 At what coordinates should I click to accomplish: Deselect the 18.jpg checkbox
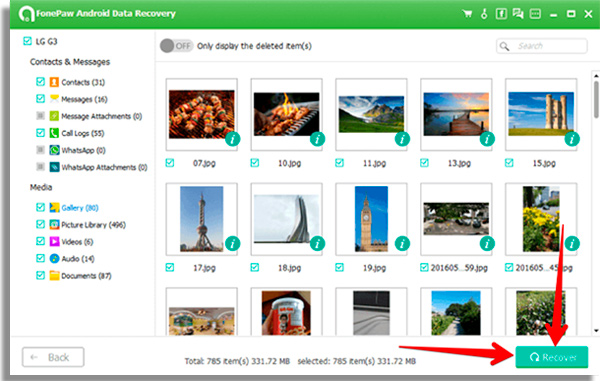(x=254, y=267)
